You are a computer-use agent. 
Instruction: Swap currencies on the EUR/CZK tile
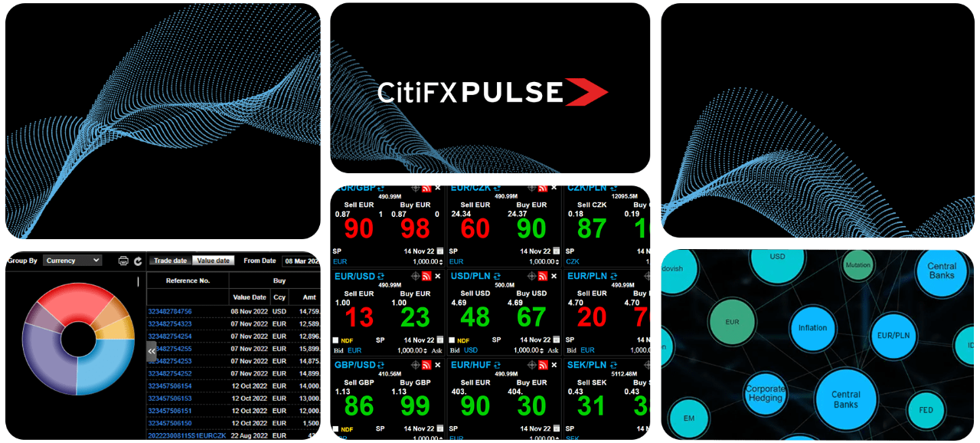(496, 188)
